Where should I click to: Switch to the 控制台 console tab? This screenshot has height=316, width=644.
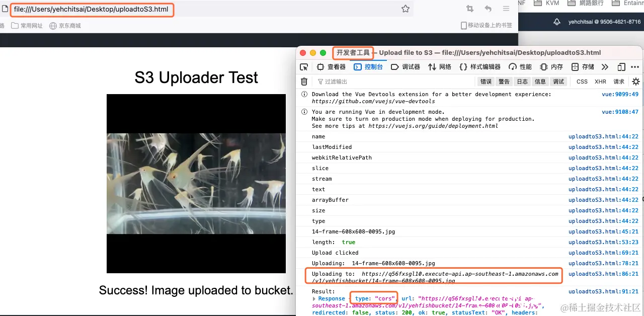pyautogui.click(x=368, y=67)
